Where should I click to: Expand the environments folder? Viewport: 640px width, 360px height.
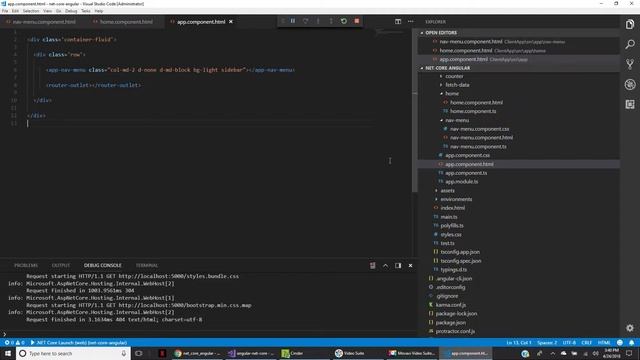(x=456, y=200)
